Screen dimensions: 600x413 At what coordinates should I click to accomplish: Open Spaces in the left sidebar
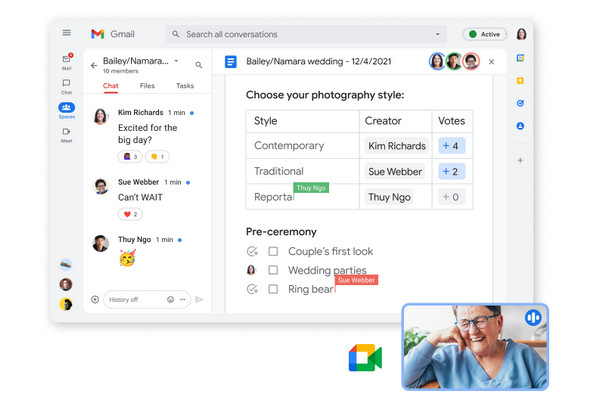[x=67, y=110]
